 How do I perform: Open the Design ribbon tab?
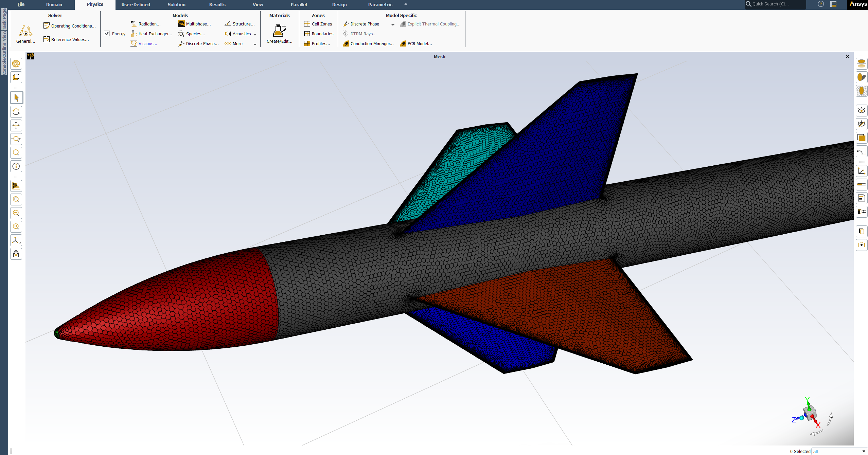coord(339,4)
